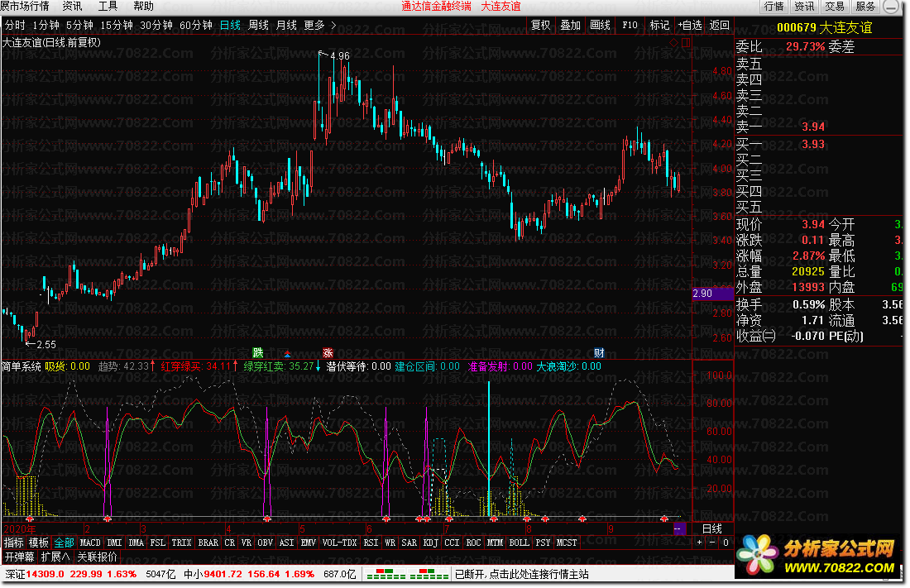This screenshot has height=588, width=910.
Task: Switch to 60分钟 timeframe tab
Action: click(x=196, y=25)
